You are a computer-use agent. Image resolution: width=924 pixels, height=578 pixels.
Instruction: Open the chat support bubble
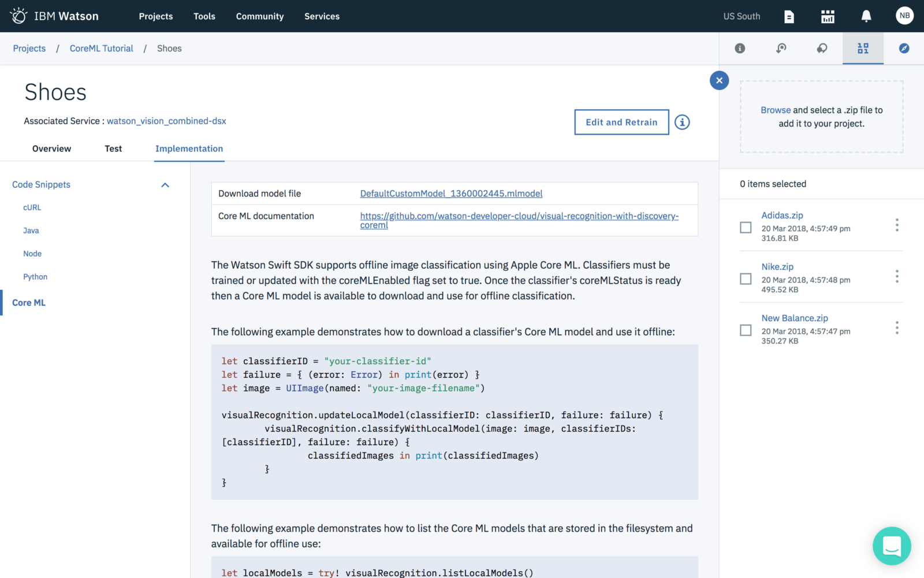tap(892, 546)
